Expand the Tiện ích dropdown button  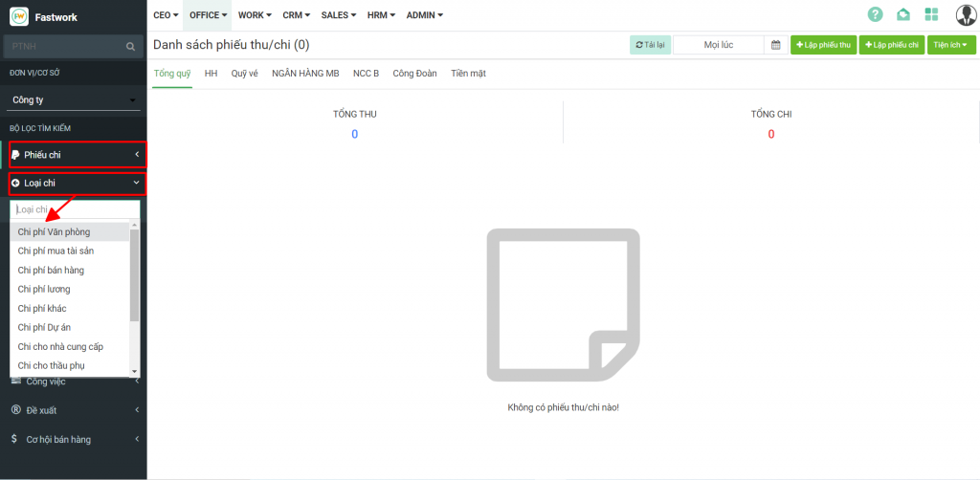(x=950, y=45)
